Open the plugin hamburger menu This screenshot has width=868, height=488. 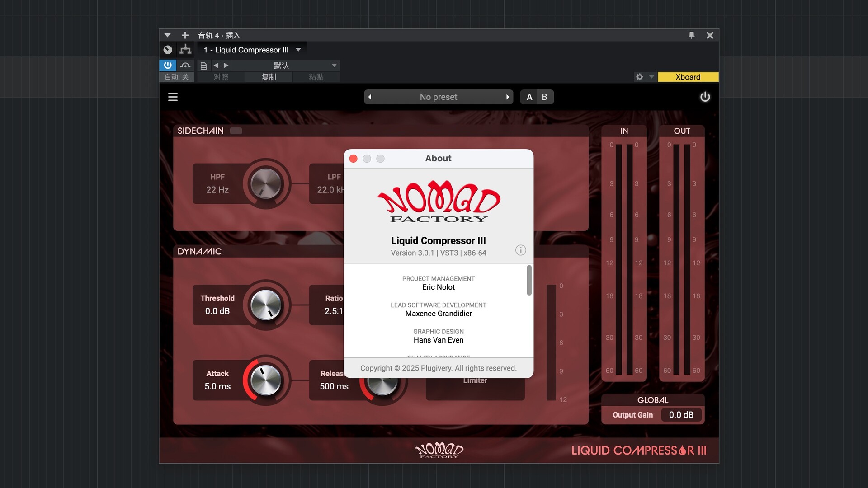point(173,97)
